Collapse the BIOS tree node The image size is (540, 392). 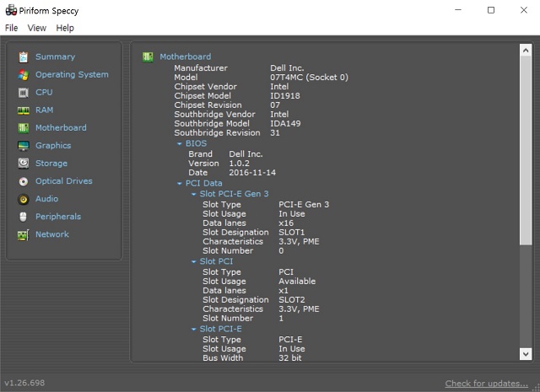[179, 144]
